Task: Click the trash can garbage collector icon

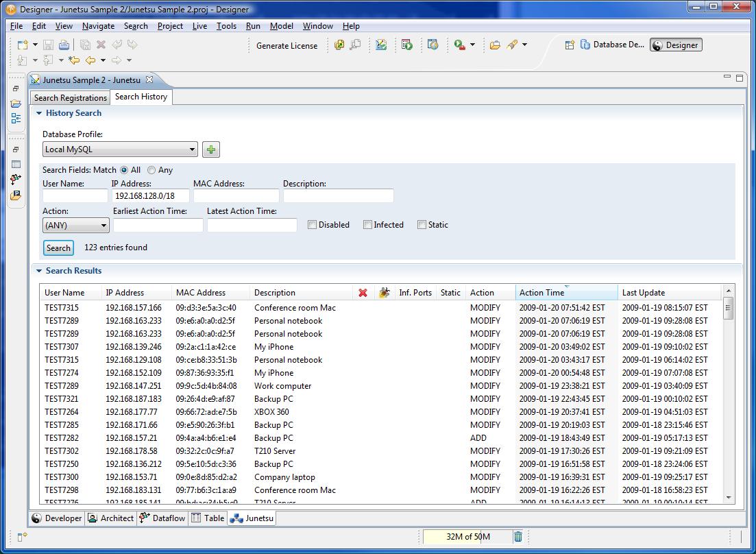Action: point(518,537)
